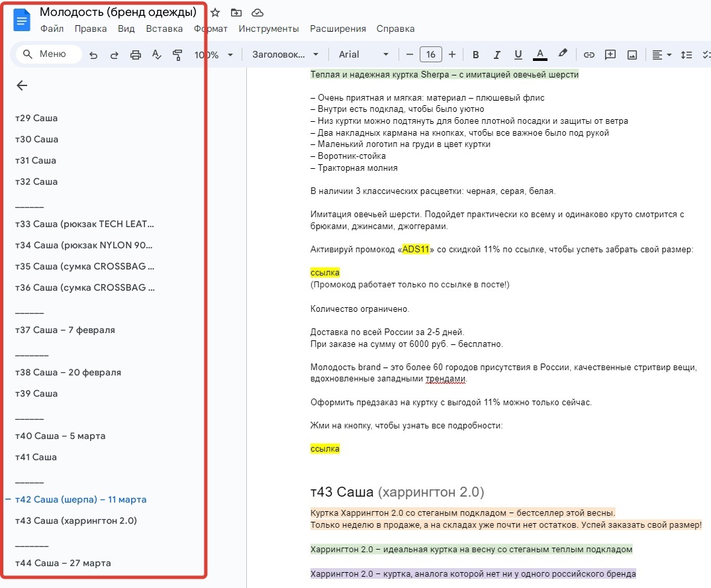Open the Файл menu

(52, 28)
